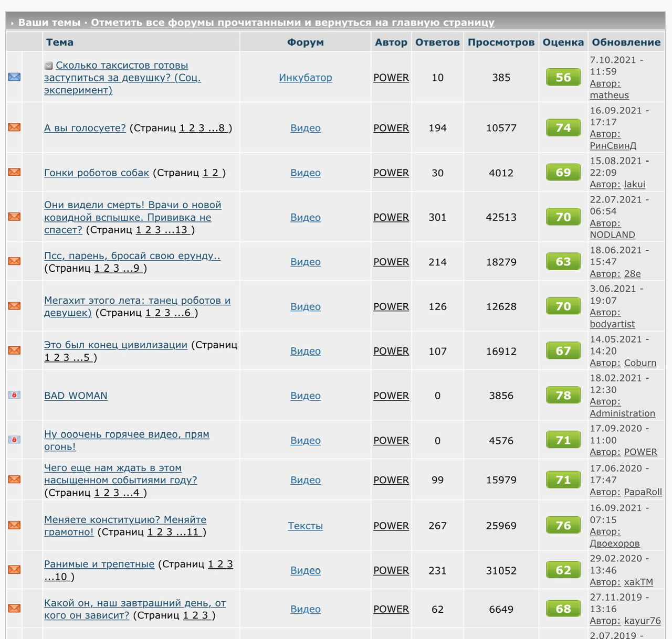Click the 'Оценка' column header
The image size is (672, 639).
pyautogui.click(x=563, y=42)
